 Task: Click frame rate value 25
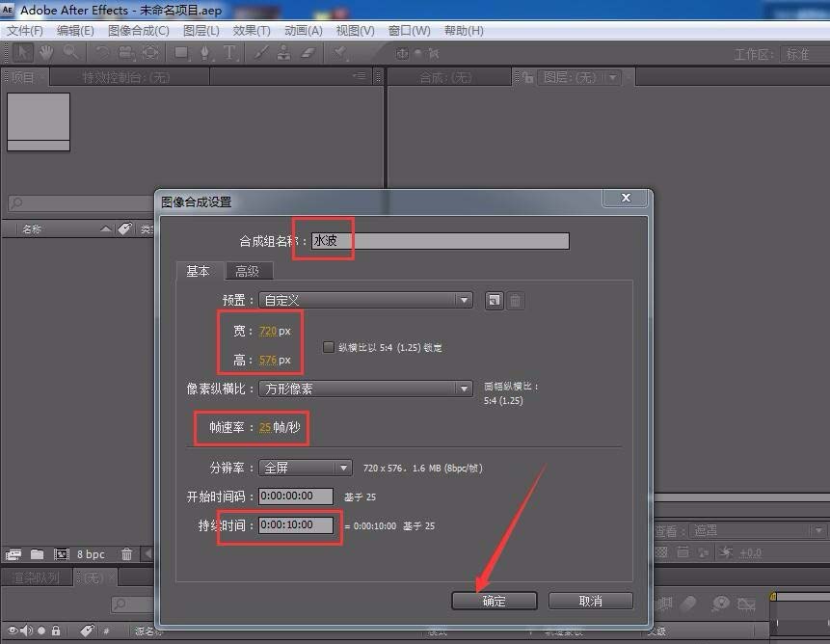[265, 427]
